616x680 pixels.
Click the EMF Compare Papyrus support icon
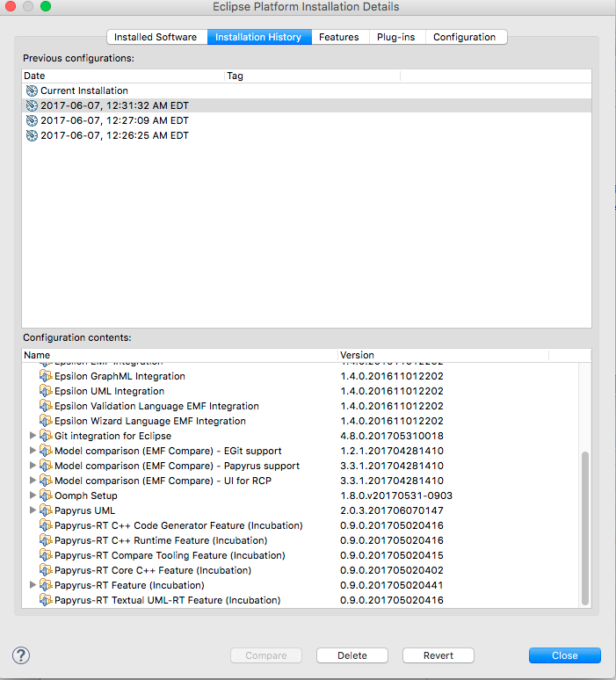(46, 466)
